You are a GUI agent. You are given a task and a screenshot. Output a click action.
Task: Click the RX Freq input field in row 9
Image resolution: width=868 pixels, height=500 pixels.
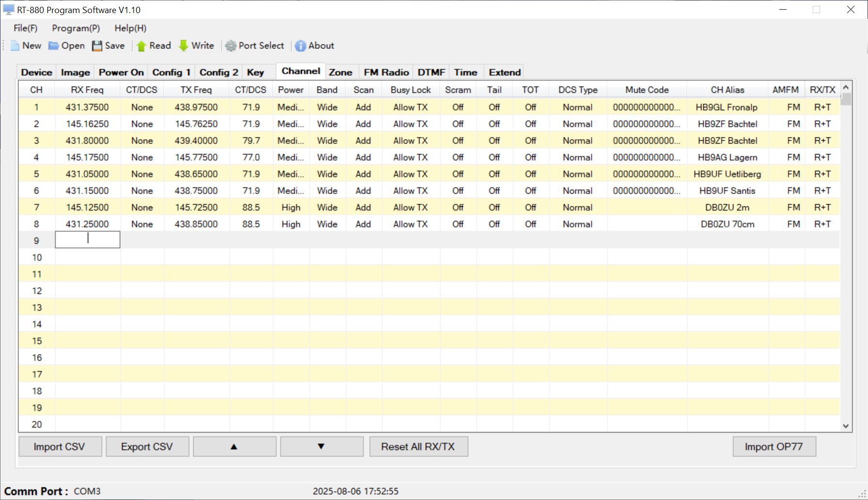(x=88, y=240)
